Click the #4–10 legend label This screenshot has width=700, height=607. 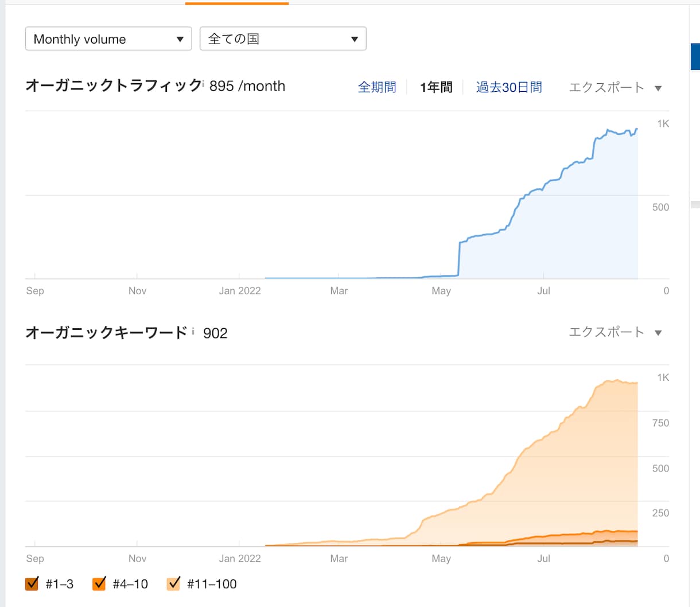tap(130, 584)
